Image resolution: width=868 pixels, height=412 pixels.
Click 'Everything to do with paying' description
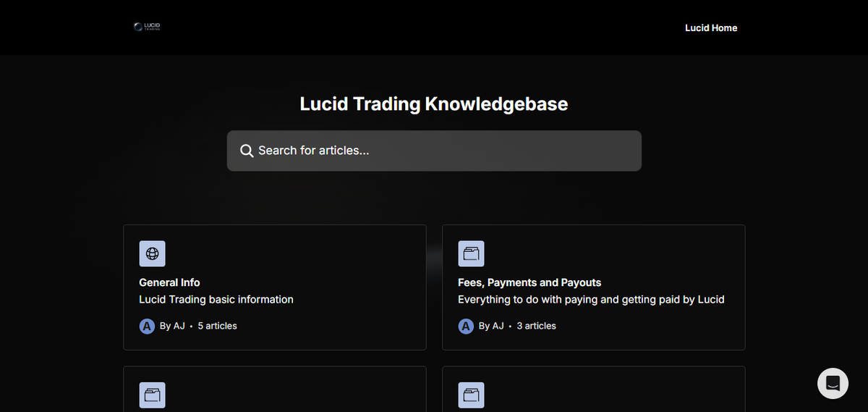coord(591,299)
